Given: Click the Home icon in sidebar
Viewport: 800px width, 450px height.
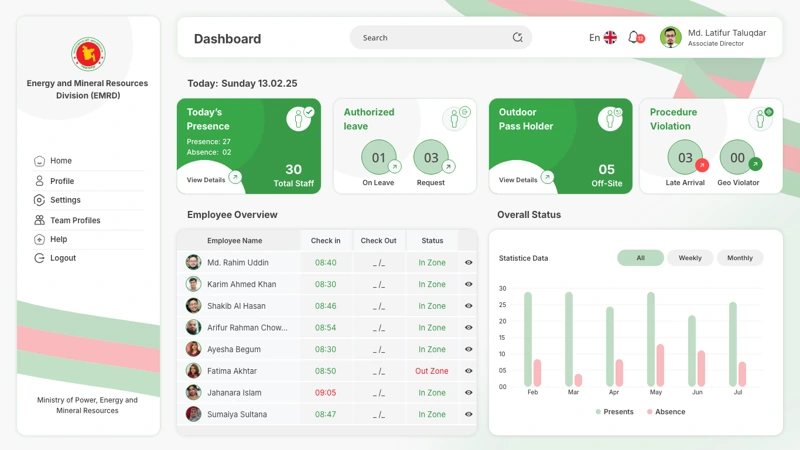Looking at the screenshot, I should tap(39, 161).
